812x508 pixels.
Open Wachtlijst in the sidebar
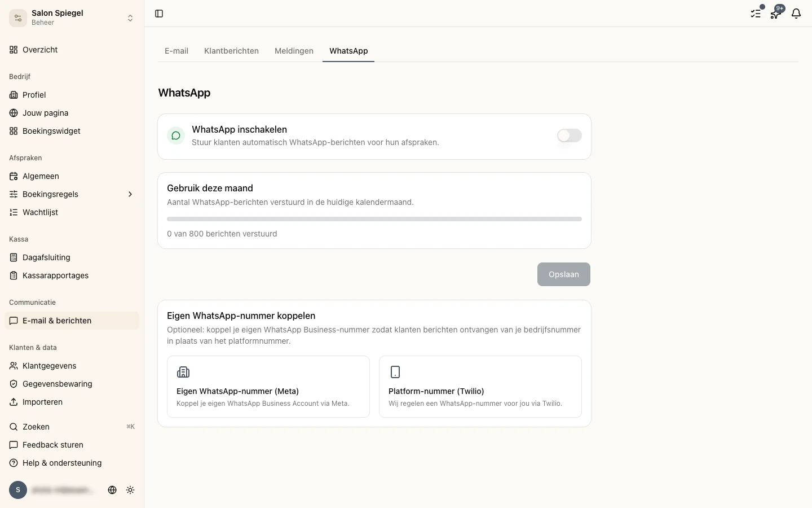(x=72, y=212)
